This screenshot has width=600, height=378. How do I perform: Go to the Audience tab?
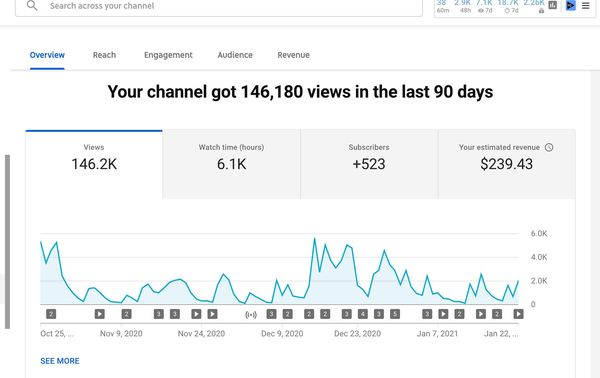[235, 55]
